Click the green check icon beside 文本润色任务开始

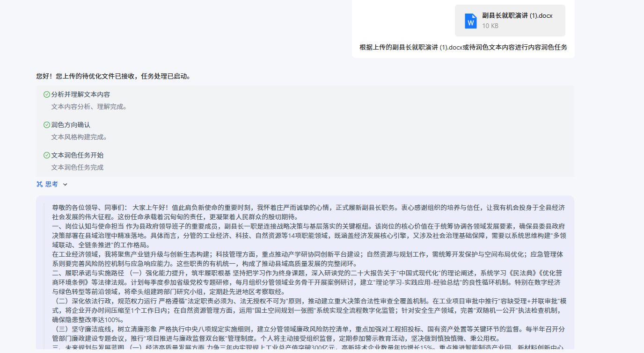pyautogui.click(x=47, y=155)
